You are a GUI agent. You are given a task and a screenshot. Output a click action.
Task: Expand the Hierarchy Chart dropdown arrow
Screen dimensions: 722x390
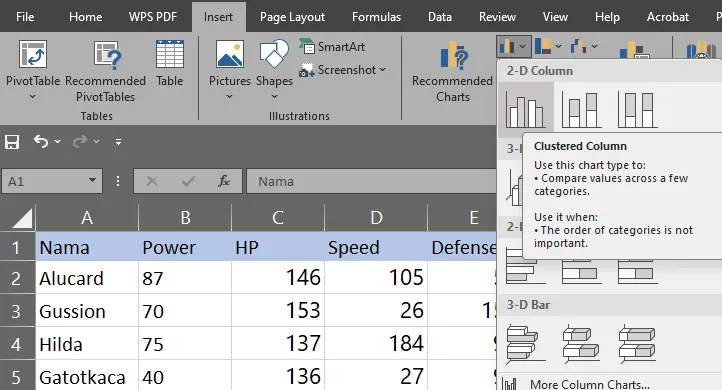pyautogui.click(x=559, y=46)
